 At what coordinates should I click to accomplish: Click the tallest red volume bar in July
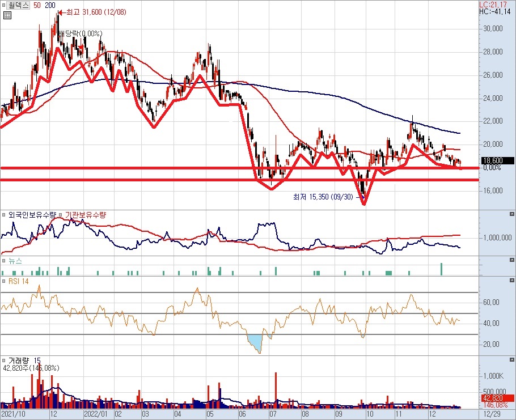[276, 390]
